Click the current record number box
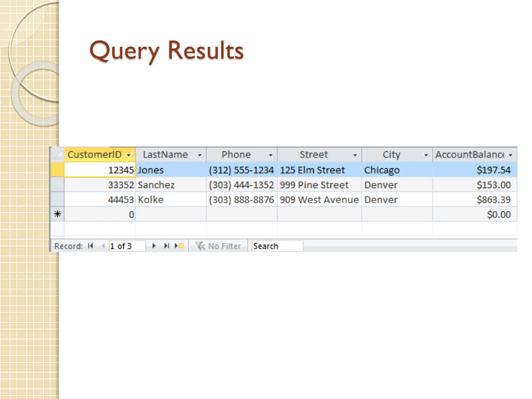The width and height of the screenshot is (532, 399). tap(127, 246)
